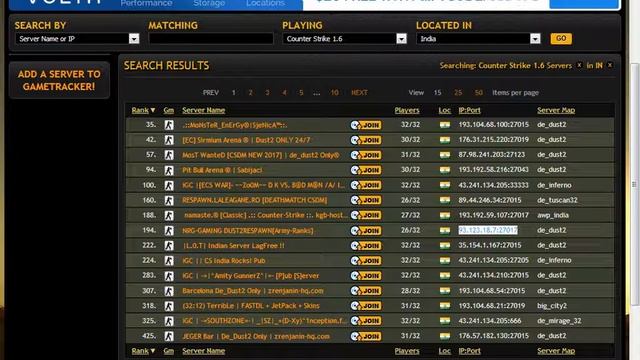The image size is (640, 360).
Task: Expand the Playing game dropdown
Action: (401, 39)
